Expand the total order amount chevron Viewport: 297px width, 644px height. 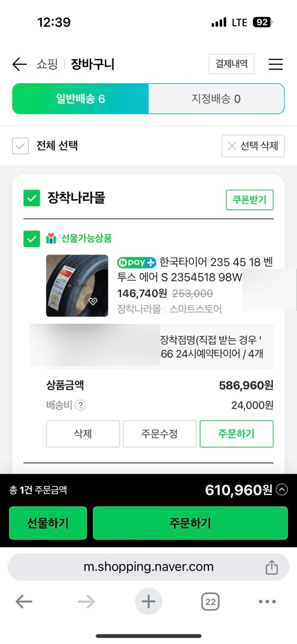click(x=282, y=489)
